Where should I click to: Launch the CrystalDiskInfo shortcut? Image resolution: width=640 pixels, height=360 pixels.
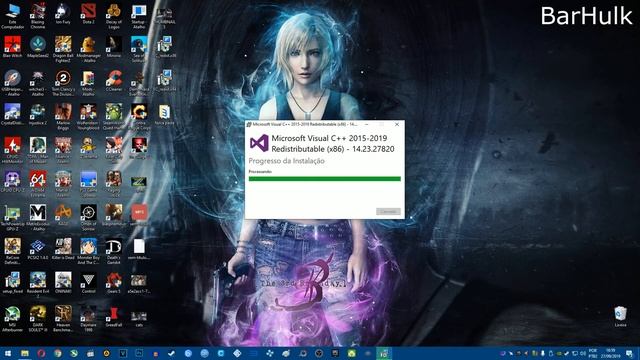point(12,114)
